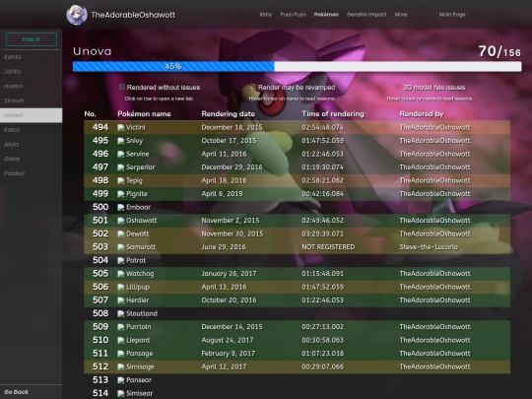Viewport: 532px width, 399px height.
Task: Click the Rendering date column header
Action: [228, 114]
